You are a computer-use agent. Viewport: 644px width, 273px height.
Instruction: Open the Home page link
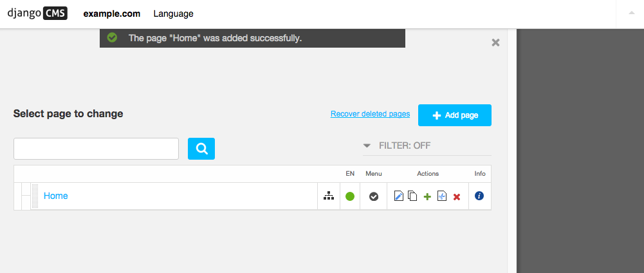tap(56, 196)
